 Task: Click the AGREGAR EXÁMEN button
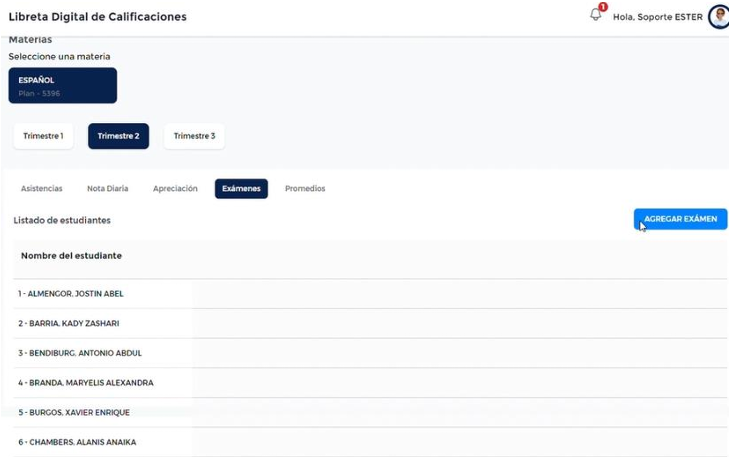[x=680, y=219]
